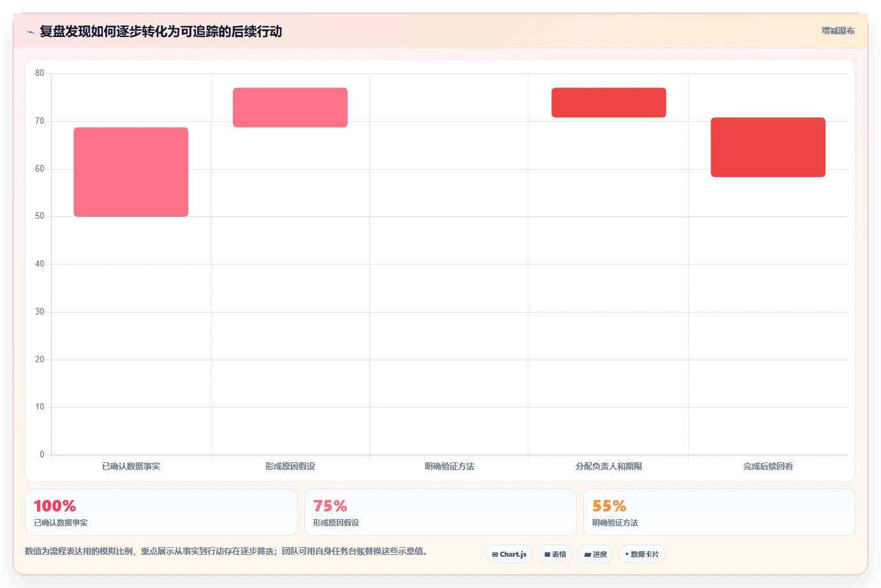Image resolution: width=881 pixels, height=588 pixels.
Task: Click the 增减瀑布 tag in header
Action: pos(838,31)
